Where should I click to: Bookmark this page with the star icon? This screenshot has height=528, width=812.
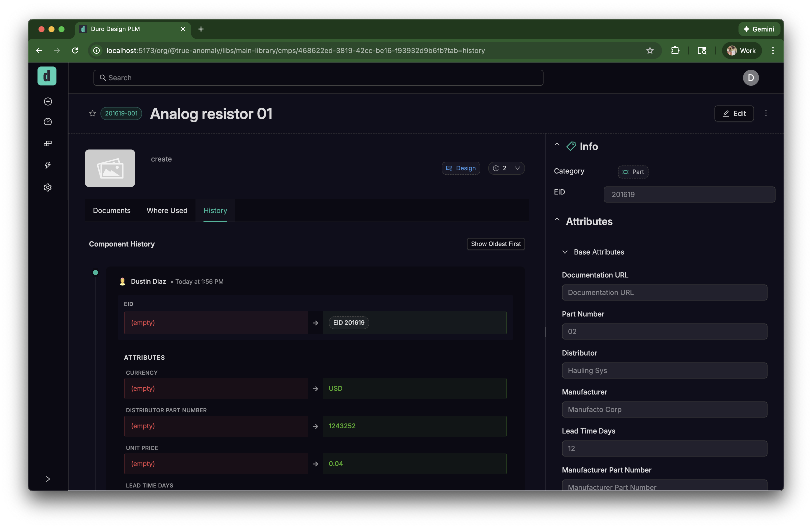(x=649, y=50)
